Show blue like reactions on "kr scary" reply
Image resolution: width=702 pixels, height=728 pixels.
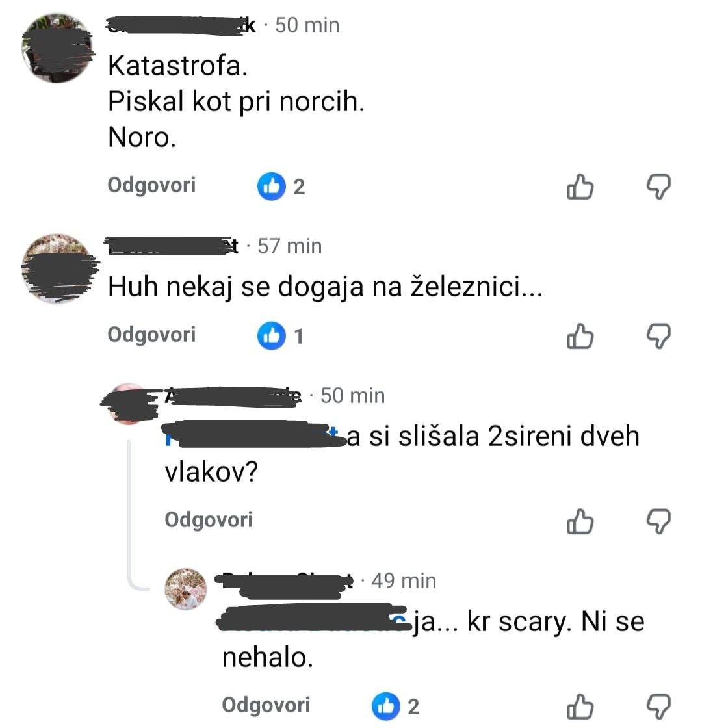(x=396, y=706)
